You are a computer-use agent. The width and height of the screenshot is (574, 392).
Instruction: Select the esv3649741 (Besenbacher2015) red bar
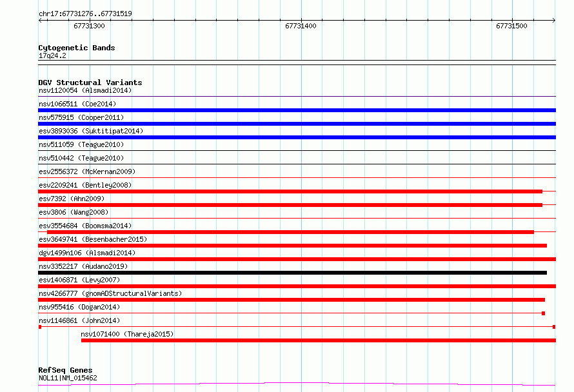click(293, 246)
